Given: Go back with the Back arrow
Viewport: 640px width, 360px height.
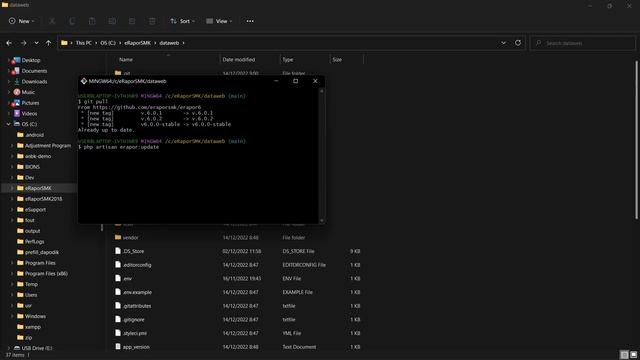Looking at the screenshot, I should pos(9,43).
